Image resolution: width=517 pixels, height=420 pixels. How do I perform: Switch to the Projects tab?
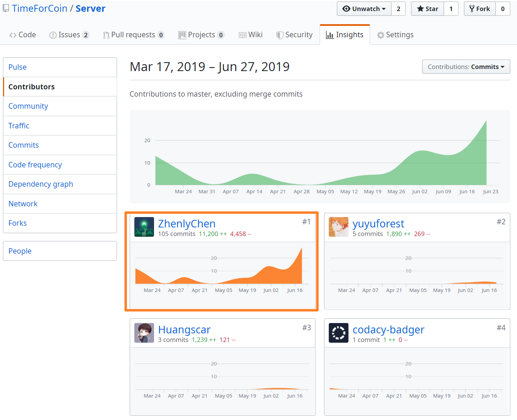point(201,35)
